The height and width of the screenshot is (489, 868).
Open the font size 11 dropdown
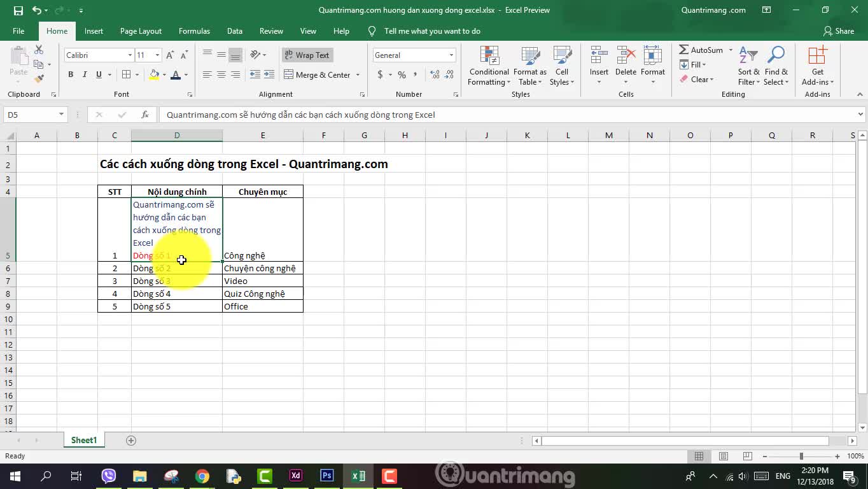(x=157, y=55)
